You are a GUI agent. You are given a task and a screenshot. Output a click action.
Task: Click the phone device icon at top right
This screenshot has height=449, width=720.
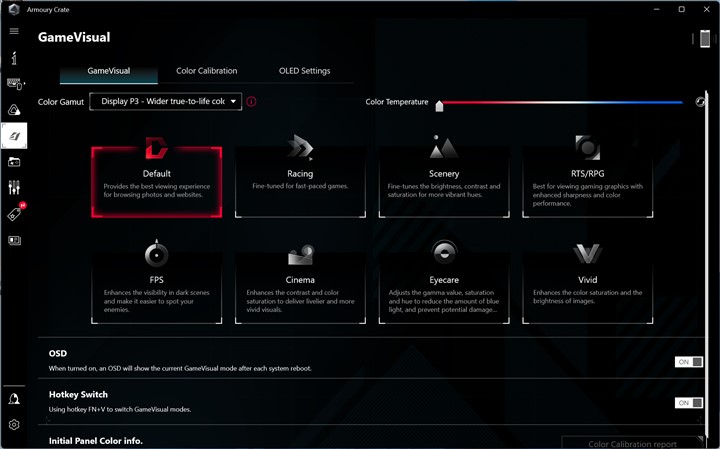click(x=704, y=39)
